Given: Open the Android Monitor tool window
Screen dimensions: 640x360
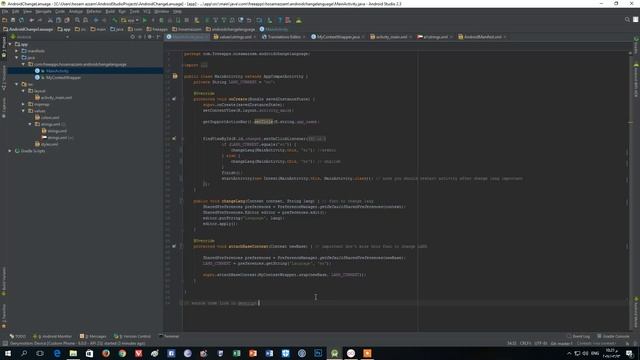Looking at the screenshot, I should [53, 336].
